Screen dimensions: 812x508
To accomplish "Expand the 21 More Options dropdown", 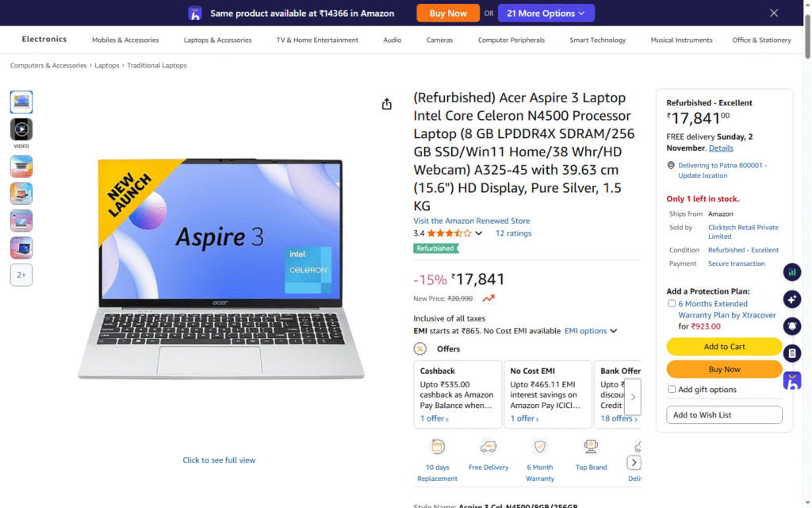I will point(546,13).
